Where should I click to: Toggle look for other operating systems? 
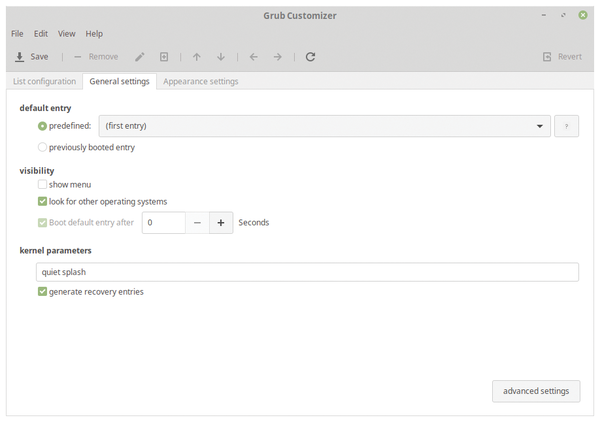(42, 201)
